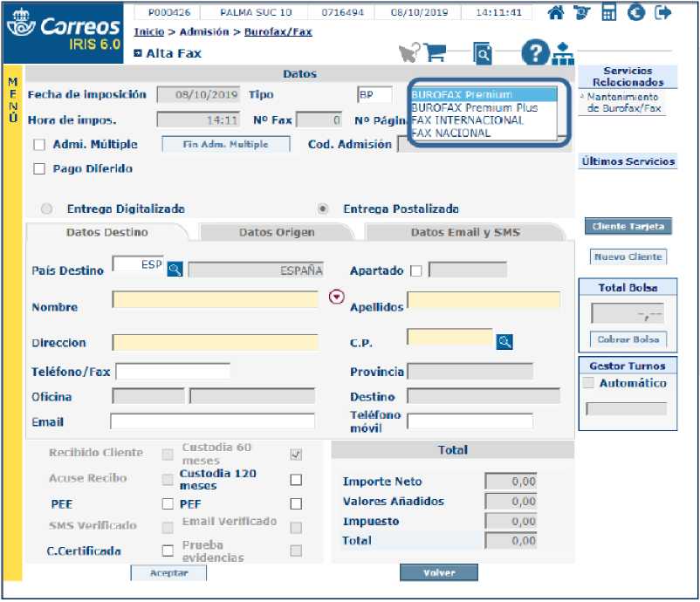Open the shopping cart icon
Screen dimensions: 700x602
(434, 53)
